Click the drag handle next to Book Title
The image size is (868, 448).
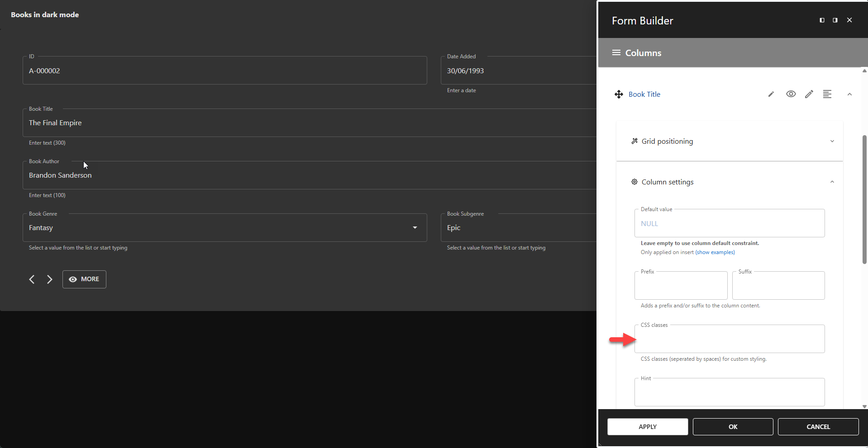(619, 94)
